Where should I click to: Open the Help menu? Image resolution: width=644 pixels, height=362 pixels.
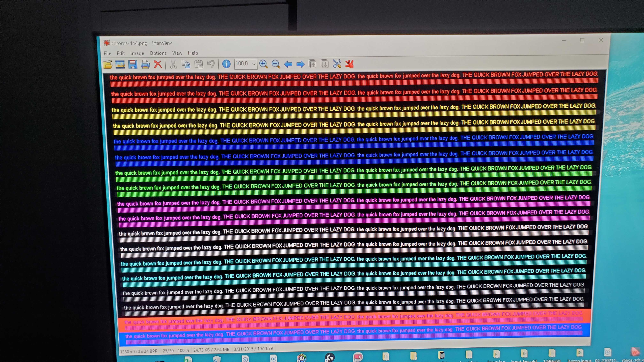pyautogui.click(x=193, y=53)
